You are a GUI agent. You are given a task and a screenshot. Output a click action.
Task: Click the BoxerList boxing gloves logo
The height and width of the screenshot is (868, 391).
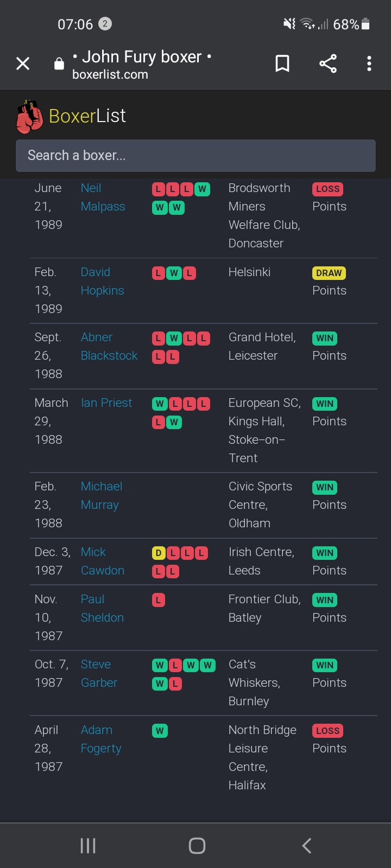(29, 117)
